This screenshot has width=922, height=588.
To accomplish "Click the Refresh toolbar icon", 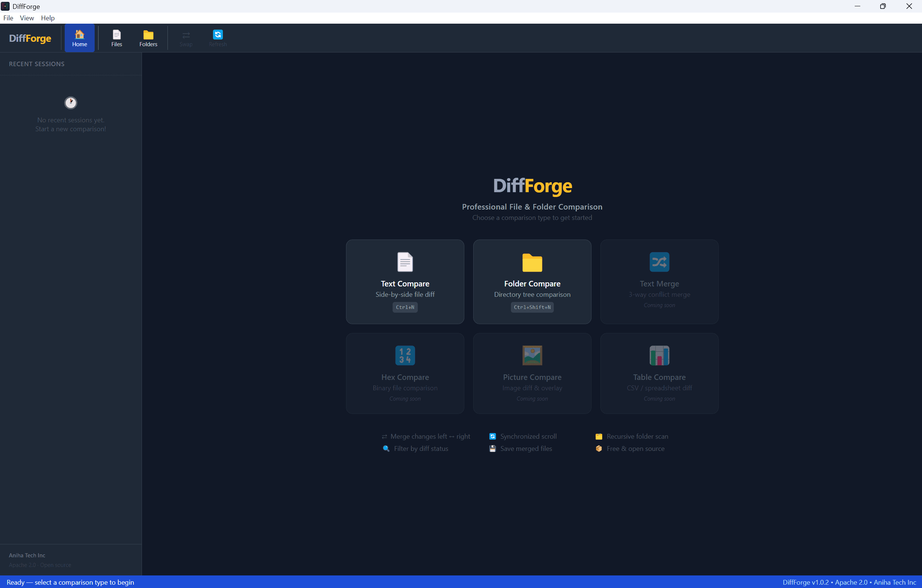I will point(217,34).
